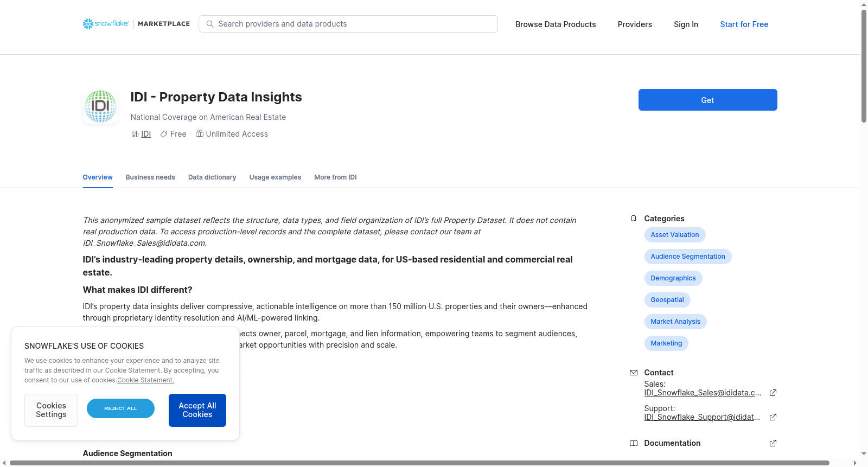Click the IDI_Snowflake_Sales email link

click(703, 393)
